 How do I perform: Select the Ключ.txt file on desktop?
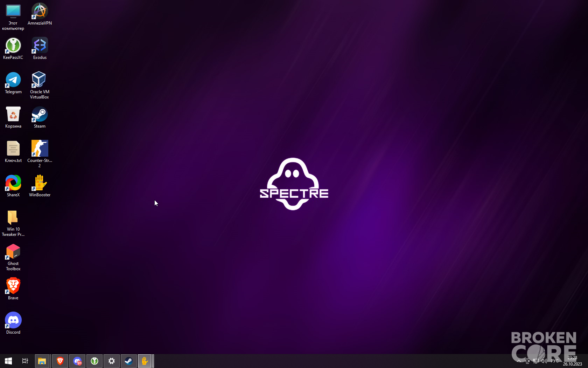13,152
